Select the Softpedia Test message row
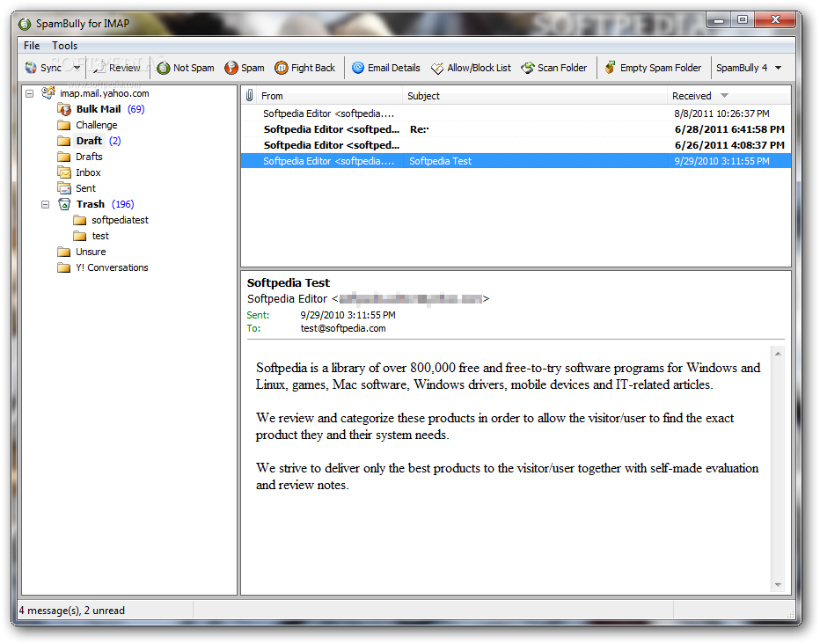 [516, 161]
